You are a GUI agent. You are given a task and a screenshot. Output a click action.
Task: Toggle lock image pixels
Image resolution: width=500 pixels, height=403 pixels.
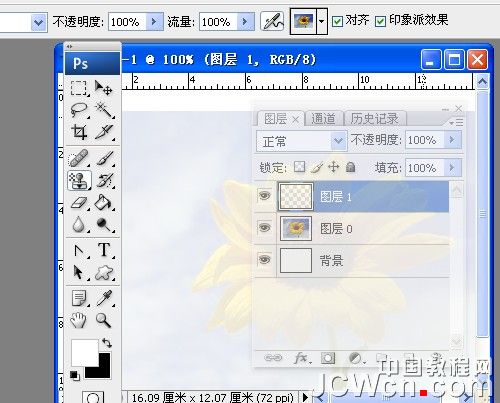click(x=317, y=167)
